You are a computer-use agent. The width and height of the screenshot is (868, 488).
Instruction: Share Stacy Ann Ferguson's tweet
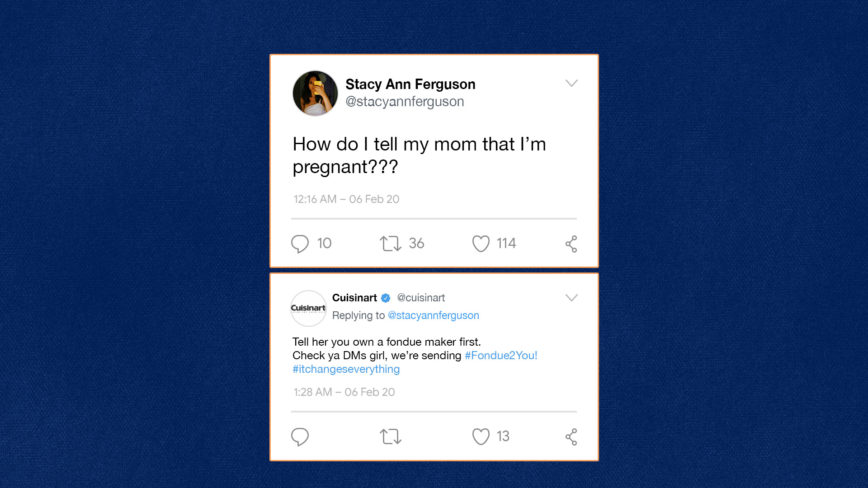coord(571,244)
